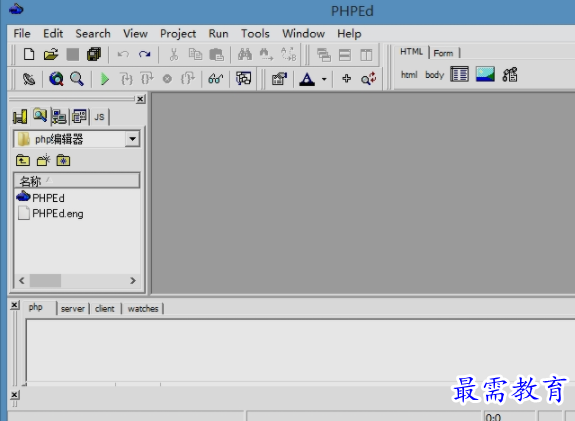The height and width of the screenshot is (421, 575).
Task: Open the View menu
Action: click(135, 33)
